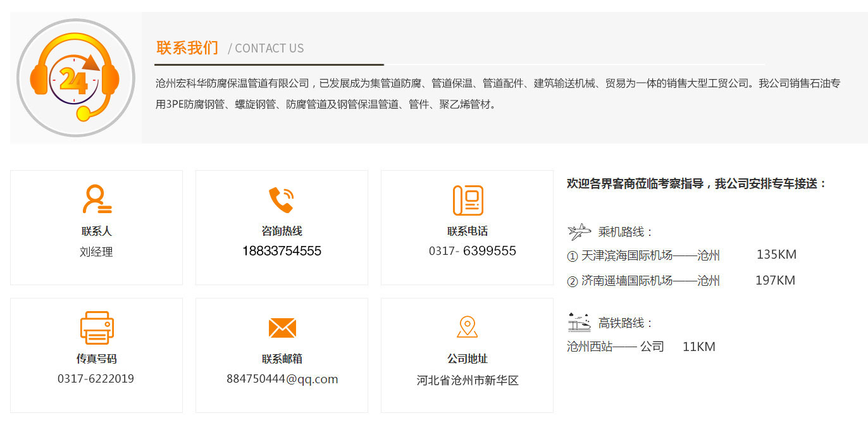Click the orange phone hotline icon

pyautogui.click(x=282, y=200)
